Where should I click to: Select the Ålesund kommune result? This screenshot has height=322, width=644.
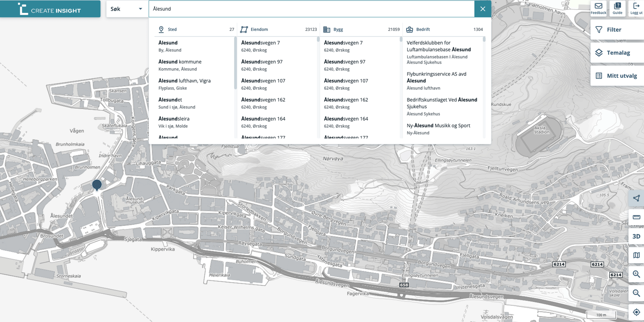point(194,65)
